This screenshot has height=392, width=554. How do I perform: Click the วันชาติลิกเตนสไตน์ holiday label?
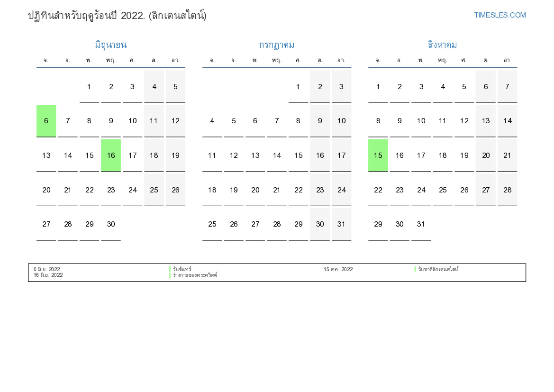click(x=438, y=269)
